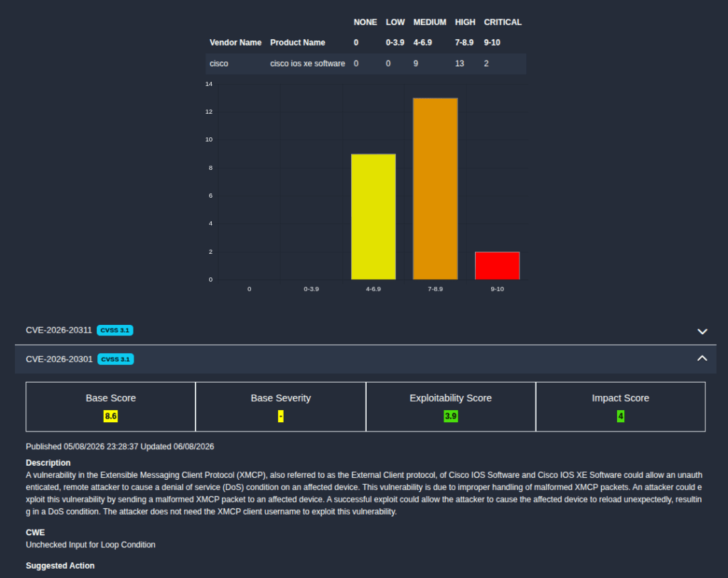728x578 pixels.
Task: Click the CVSS 3.1 badge beside CVE-2026-20311
Action: point(115,330)
